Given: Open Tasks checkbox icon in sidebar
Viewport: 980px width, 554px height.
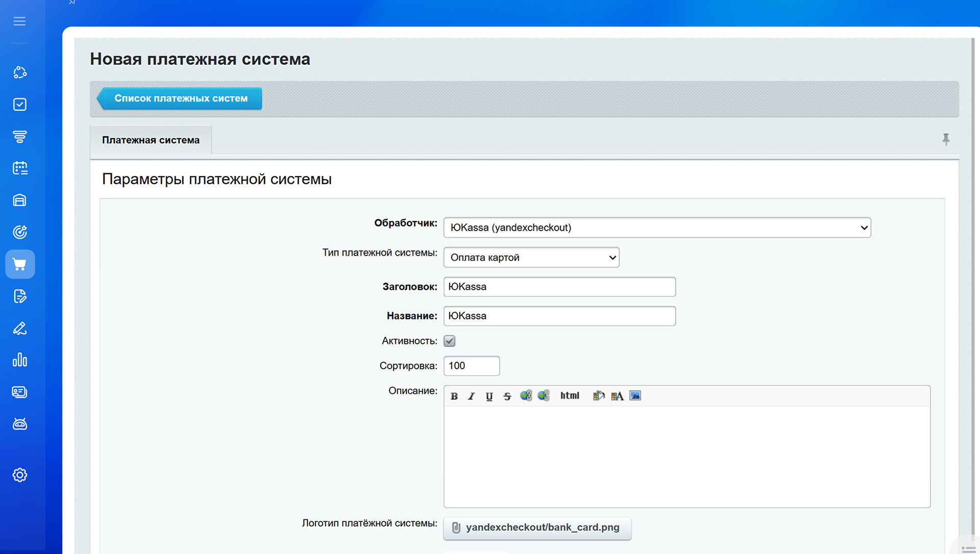Looking at the screenshot, I should (20, 105).
